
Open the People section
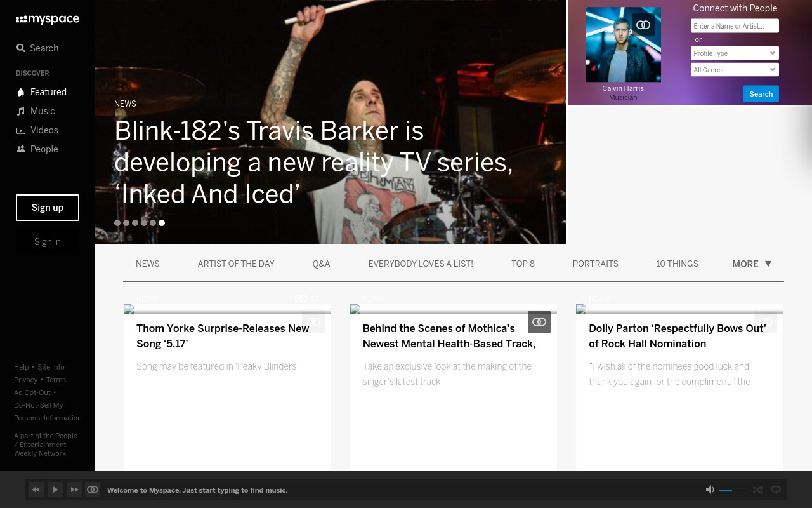[37, 149]
